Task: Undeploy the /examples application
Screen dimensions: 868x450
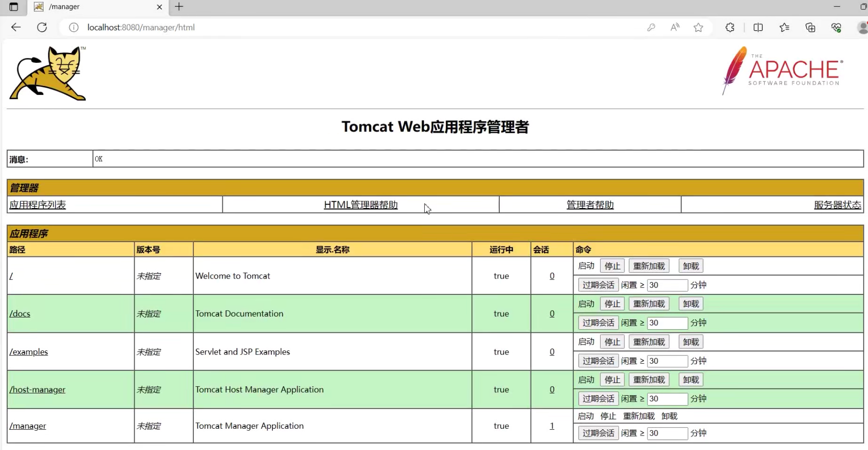Action: 691,342
